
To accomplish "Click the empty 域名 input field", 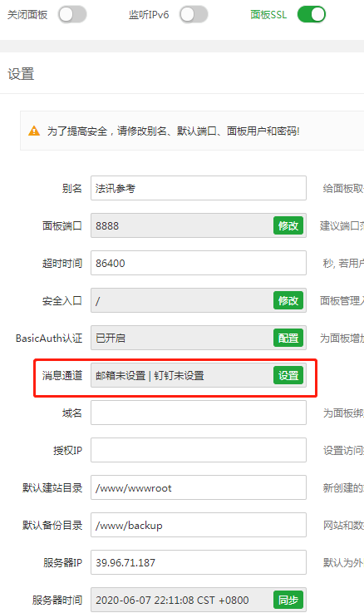I will pyautogui.click(x=199, y=413).
